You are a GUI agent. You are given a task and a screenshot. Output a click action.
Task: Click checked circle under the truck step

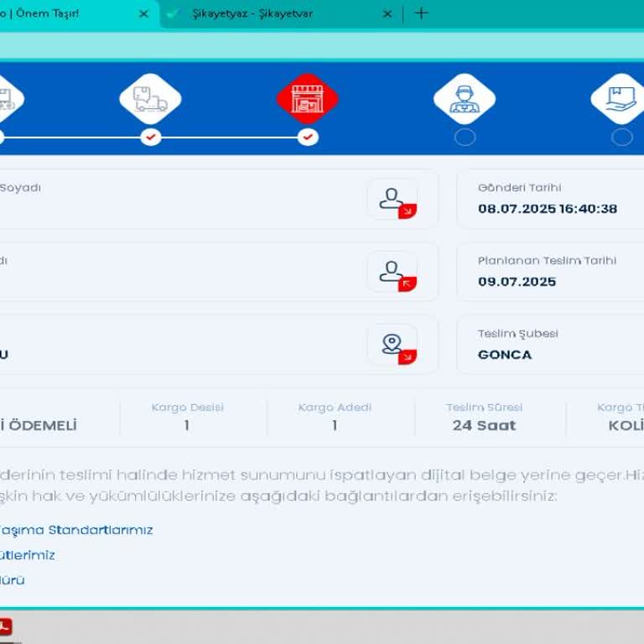click(x=150, y=137)
